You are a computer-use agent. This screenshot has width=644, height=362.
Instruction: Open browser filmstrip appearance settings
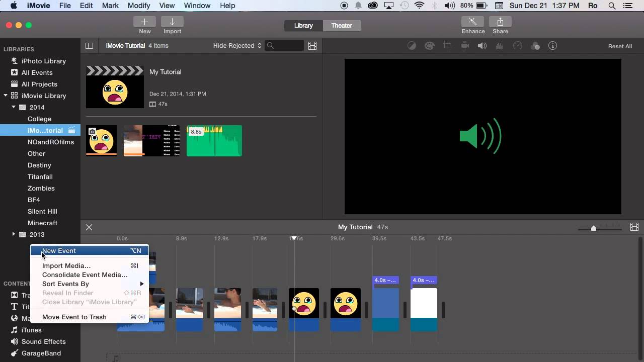(312, 46)
